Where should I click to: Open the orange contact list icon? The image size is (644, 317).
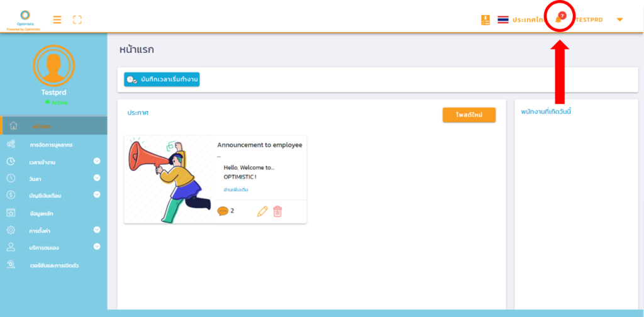pos(485,19)
